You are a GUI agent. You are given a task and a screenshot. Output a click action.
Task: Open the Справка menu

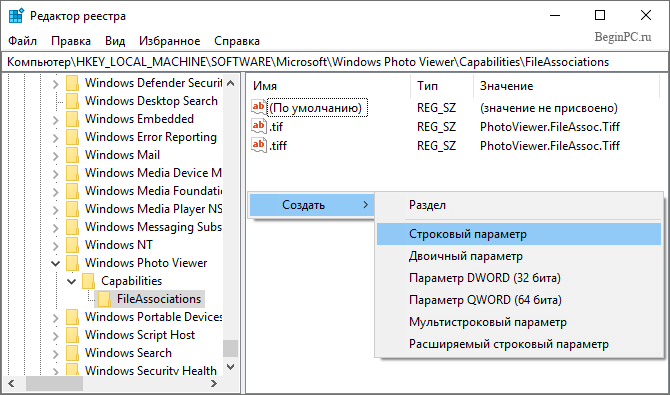pyautogui.click(x=237, y=41)
